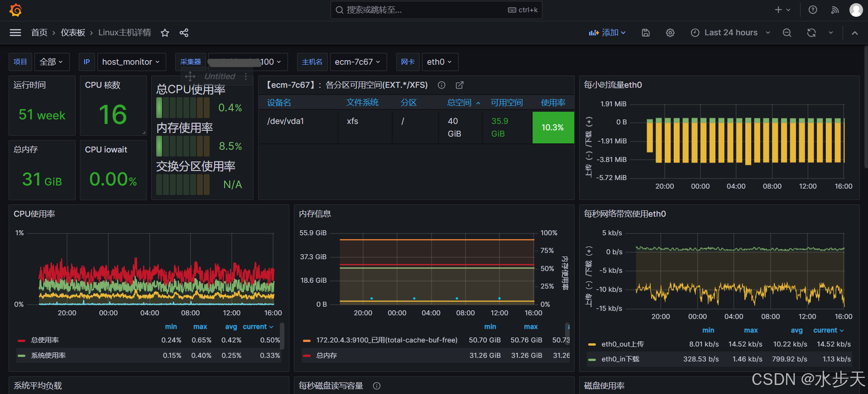Toggle 已用(total-cache-buf-free) memory legend series
The height and width of the screenshot is (394, 868).
click(x=387, y=340)
